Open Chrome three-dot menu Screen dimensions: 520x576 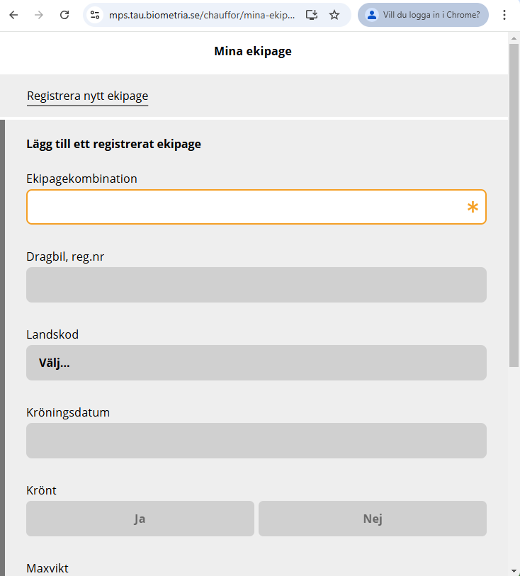504,15
